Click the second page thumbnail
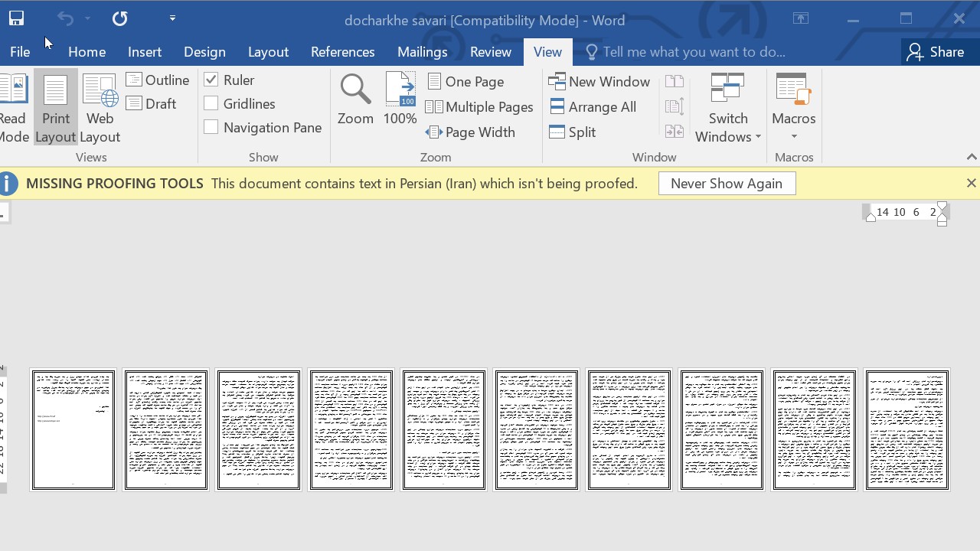 tap(166, 430)
